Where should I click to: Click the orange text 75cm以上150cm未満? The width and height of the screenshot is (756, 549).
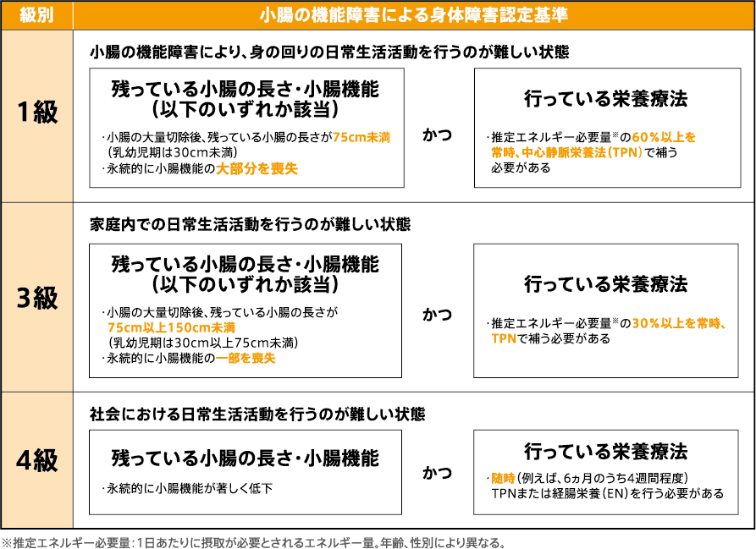172,328
